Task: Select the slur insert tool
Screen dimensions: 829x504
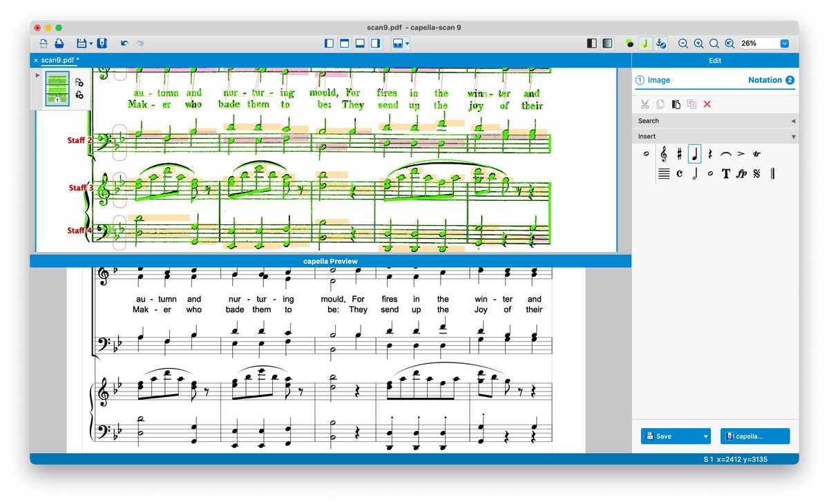Action: tap(725, 154)
